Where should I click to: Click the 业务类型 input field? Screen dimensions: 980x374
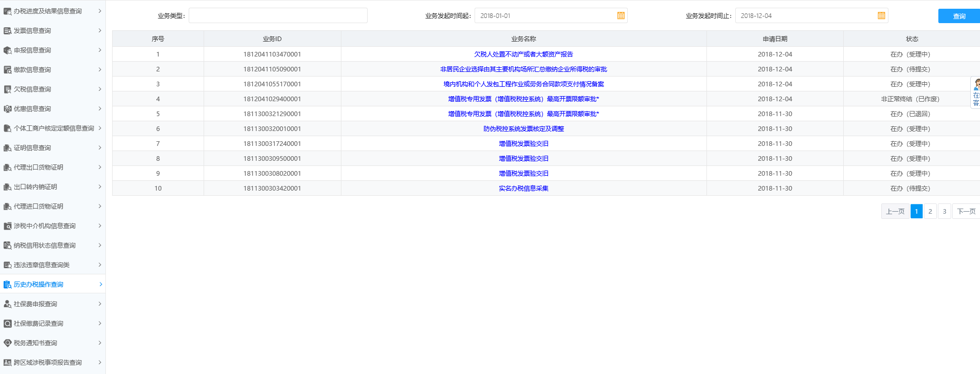point(278,15)
